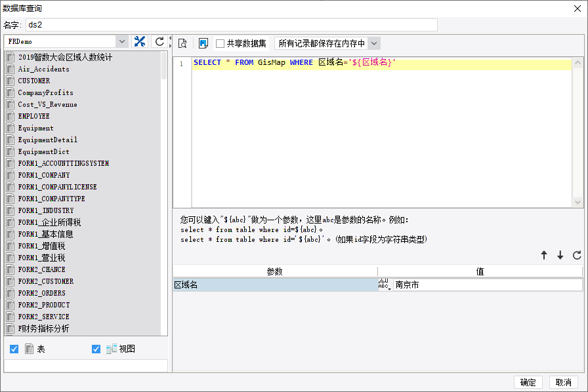Move parameter up with the up arrow
This screenshot has width=588, height=392.
click(x=544, y=255)
